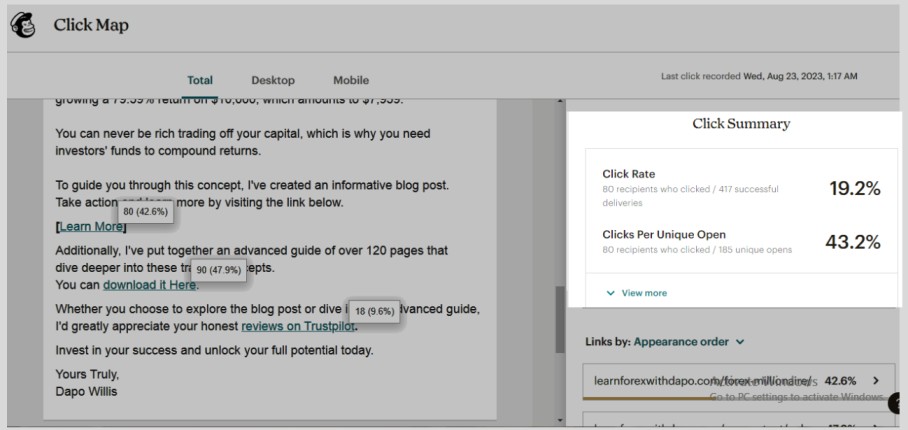Expand View more in Click Summary

point(636,293)
